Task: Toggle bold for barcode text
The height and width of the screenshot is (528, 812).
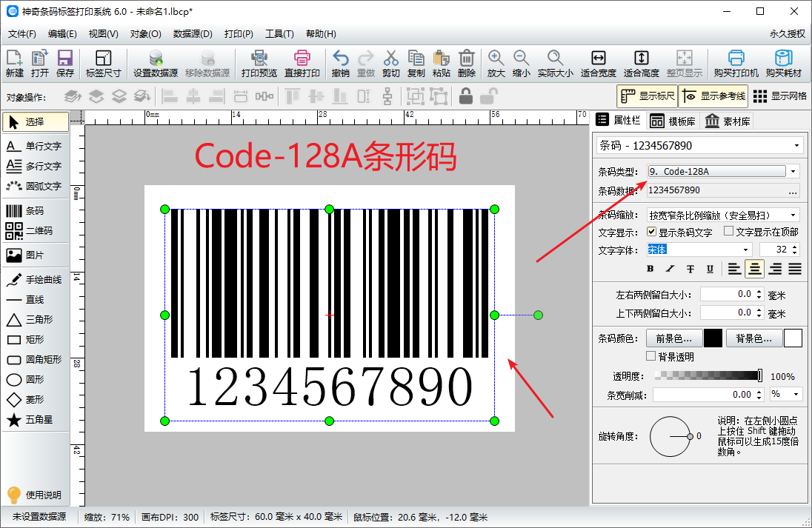Action: click(650, 269)
